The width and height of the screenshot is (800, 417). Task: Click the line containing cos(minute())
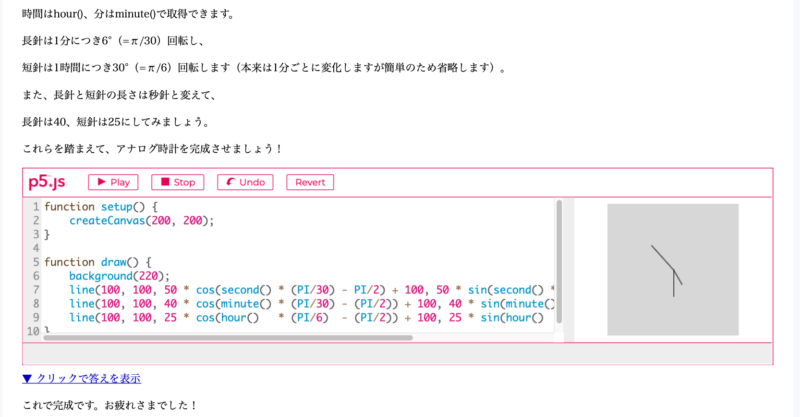(x=300, y=303)
